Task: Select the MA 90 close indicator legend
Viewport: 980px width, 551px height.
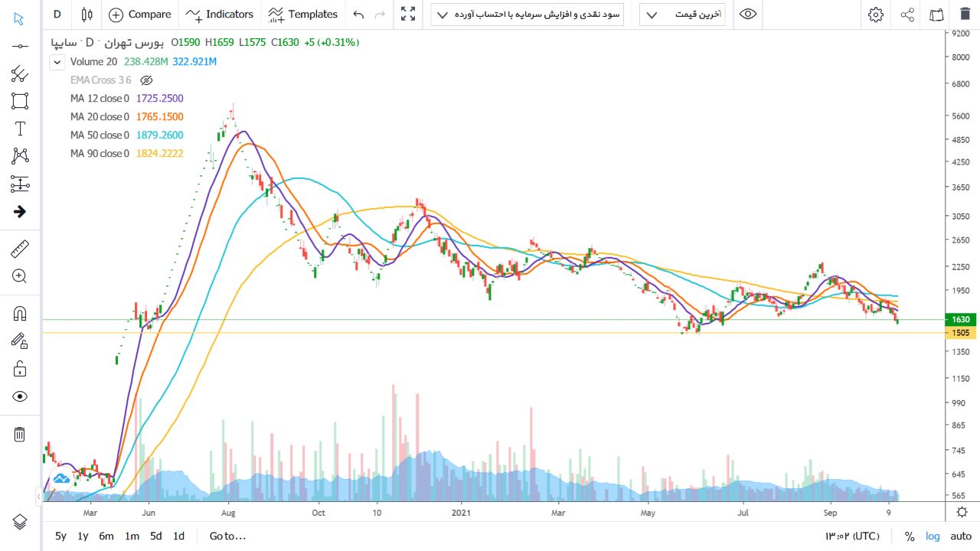Action: tap(126, 154)
